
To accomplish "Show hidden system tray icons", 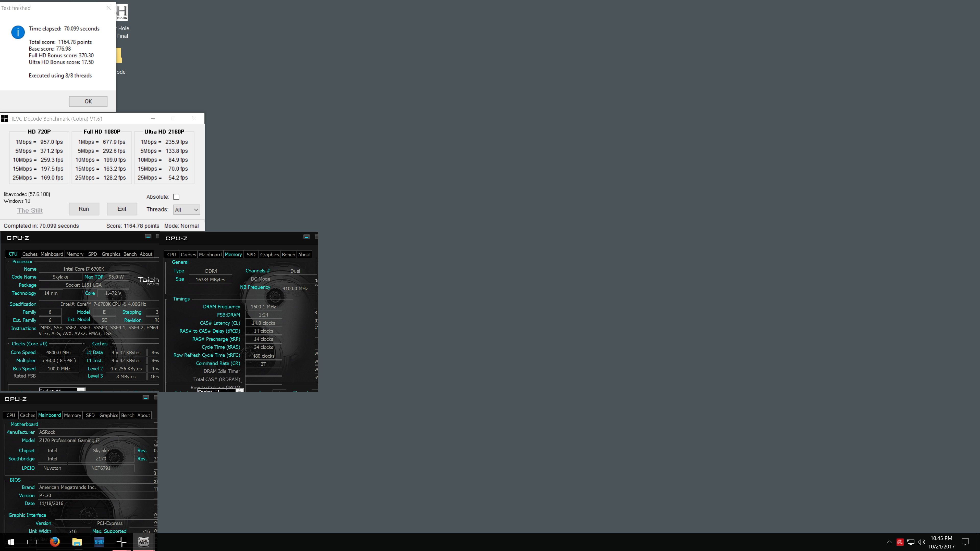I will pos(889,542).
